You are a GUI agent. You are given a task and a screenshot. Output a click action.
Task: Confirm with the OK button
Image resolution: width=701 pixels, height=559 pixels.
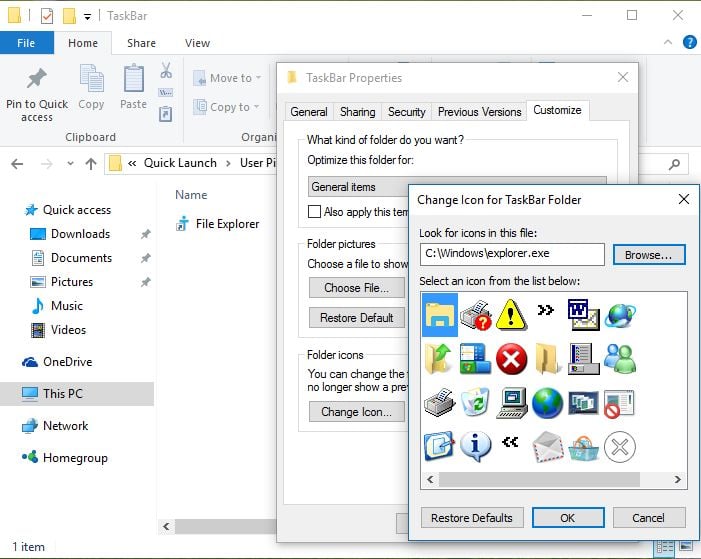tap(568, 518)
